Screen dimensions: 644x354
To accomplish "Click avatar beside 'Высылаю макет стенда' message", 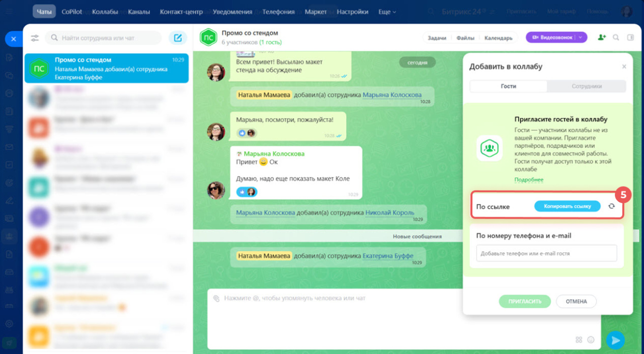I will [x=216, y=72].
